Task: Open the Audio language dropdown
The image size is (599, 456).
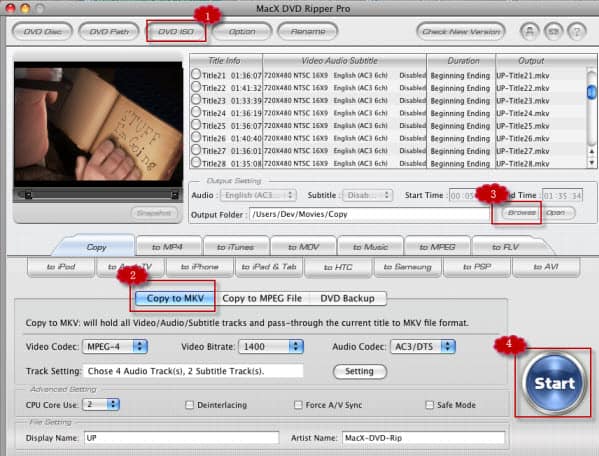Action: pos(258,195)
